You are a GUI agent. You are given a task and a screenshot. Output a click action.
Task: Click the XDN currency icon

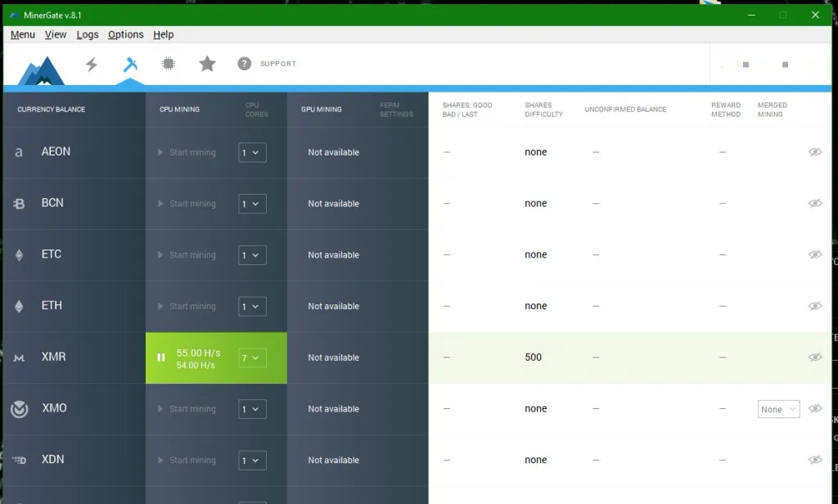(x=19, y=460)
